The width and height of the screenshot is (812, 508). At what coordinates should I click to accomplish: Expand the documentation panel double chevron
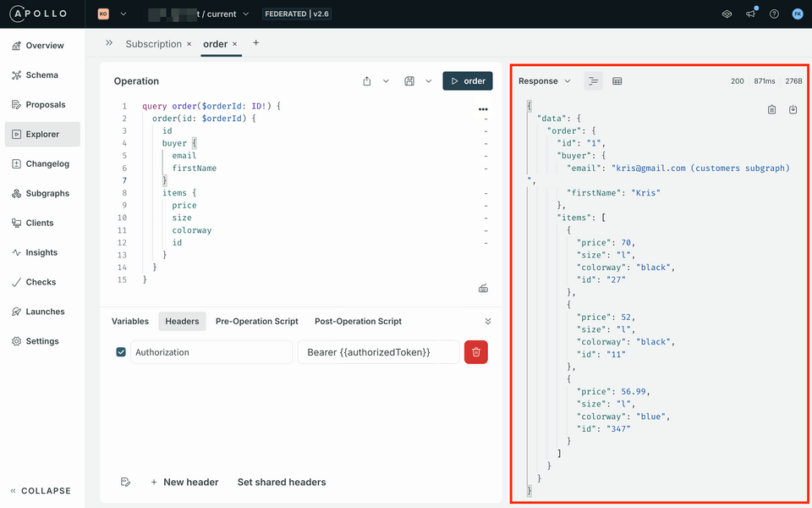click(x=109, y=43)
